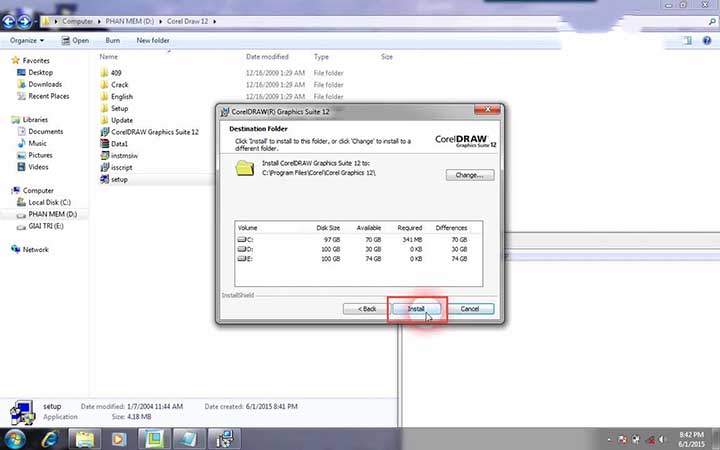This screenshot has width=720, height=450.
Task: Cancel the CorelDRAW installation
Action: 470,309
